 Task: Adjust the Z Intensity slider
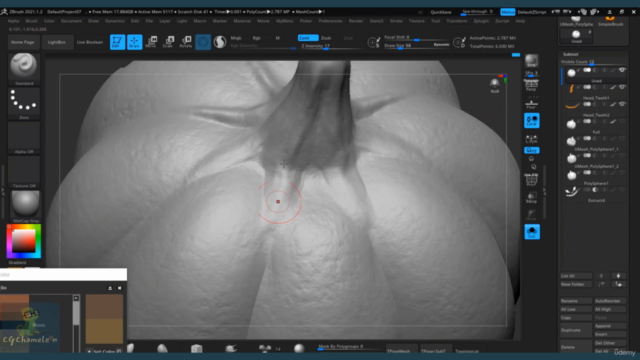click(330, 46)
